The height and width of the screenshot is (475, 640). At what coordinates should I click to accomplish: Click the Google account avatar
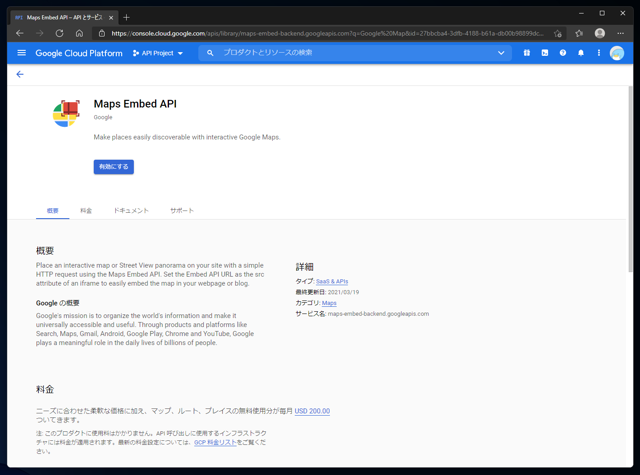617,53
